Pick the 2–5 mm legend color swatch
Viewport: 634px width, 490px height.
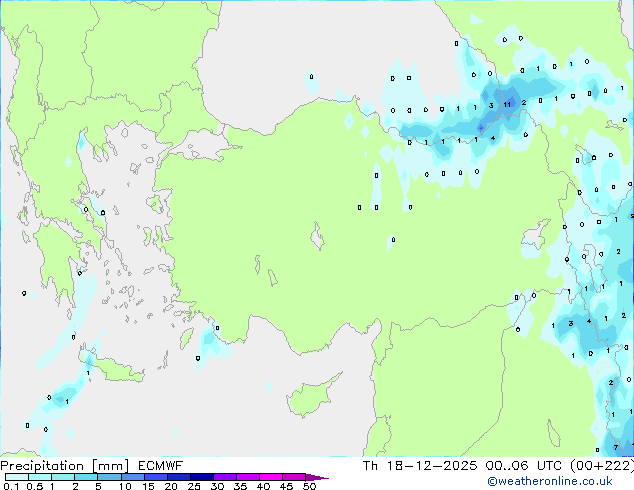coord(86,477)
